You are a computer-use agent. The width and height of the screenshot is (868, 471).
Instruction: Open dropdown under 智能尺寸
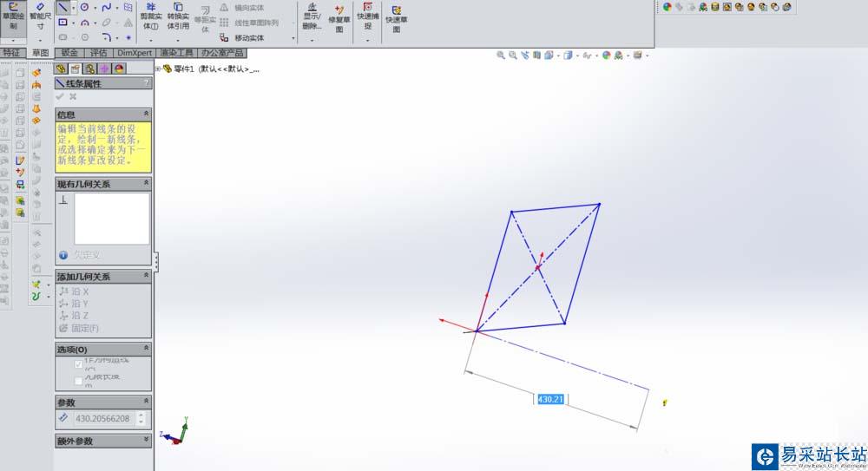click(x=41, y=41)
